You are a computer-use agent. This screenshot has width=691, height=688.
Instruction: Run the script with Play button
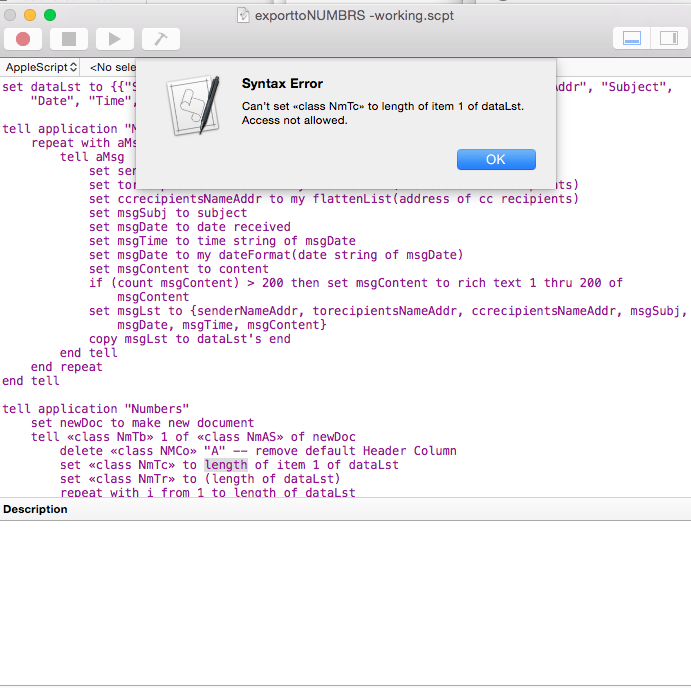coord(115,39)
